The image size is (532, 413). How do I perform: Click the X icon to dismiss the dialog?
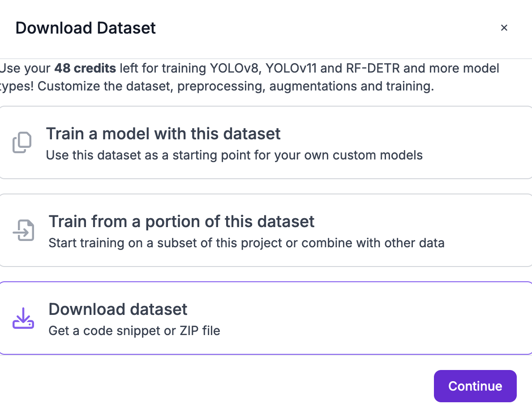point(504,28)
